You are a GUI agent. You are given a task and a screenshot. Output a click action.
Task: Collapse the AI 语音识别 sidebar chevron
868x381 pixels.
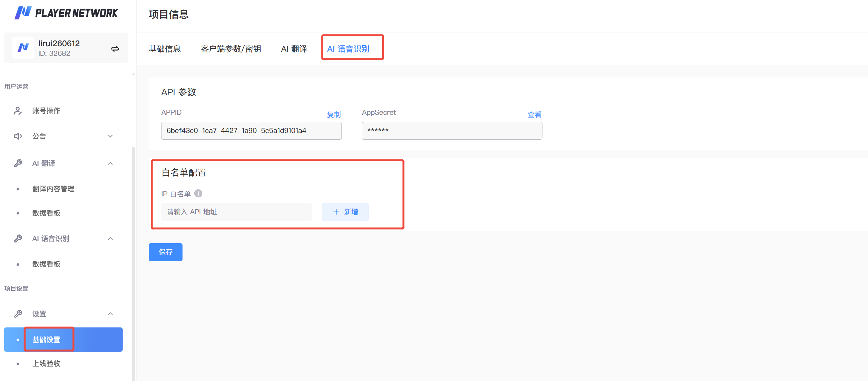(x=110, y=239)
